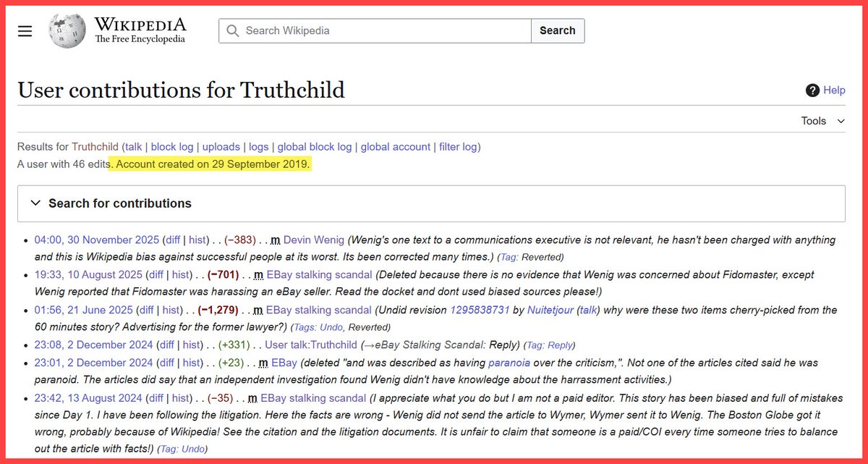Open the Help link
Screen dimensions: 868x464
coord(834,90)
